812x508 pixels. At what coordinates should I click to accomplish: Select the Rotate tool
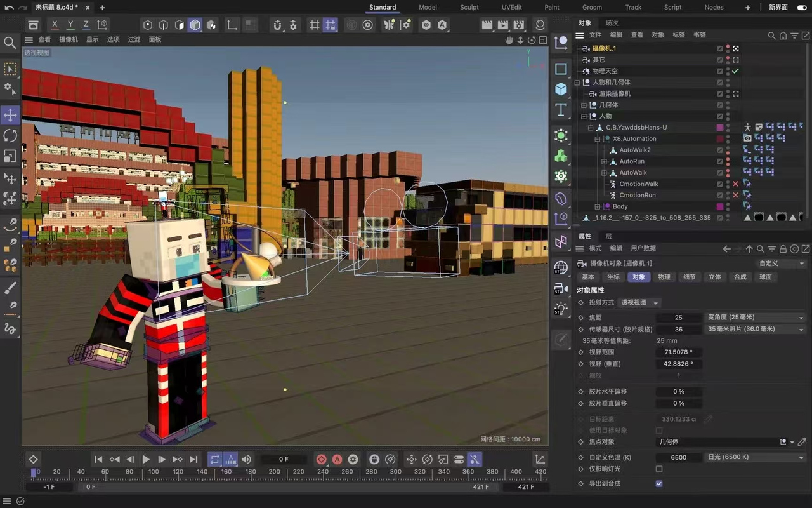click(10, 135)
